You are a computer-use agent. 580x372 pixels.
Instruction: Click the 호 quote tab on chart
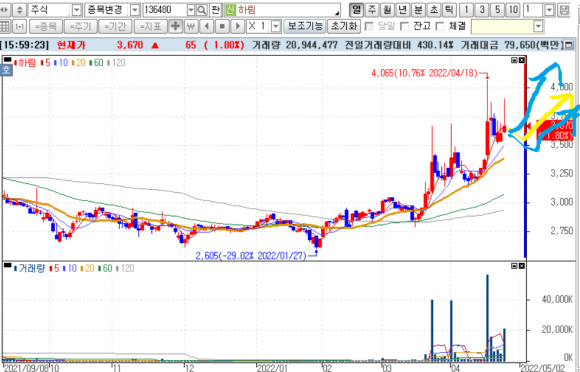6,70
